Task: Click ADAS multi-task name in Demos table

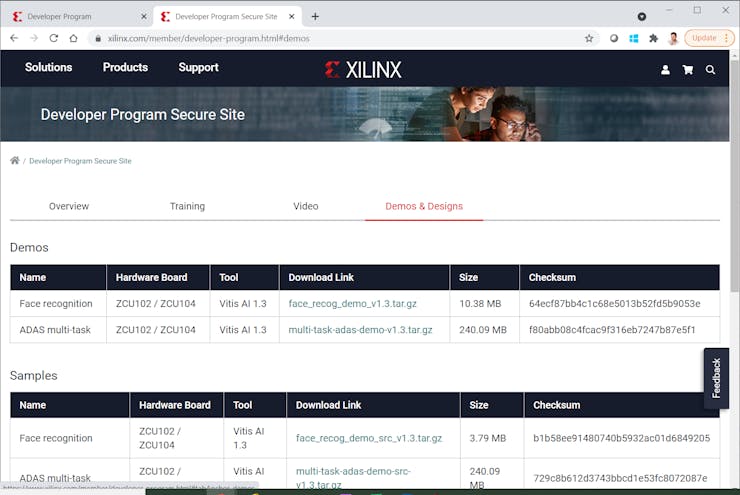Action: click(55, 330)
